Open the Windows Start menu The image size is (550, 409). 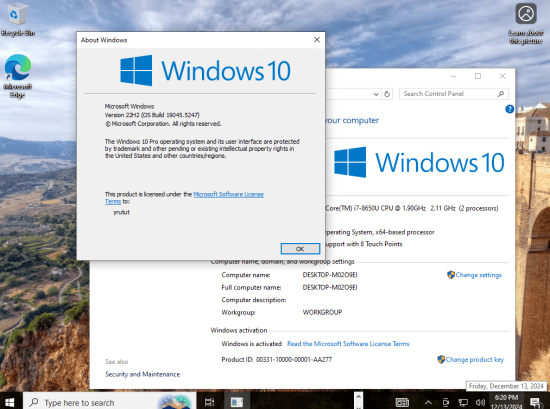pos(10,402)
